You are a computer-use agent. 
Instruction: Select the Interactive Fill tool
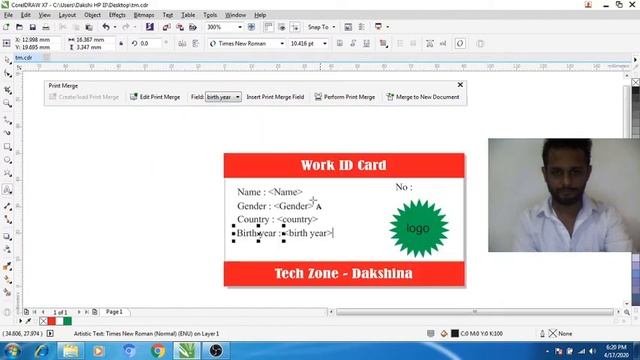pyautogui.click(x=7, y=279)
